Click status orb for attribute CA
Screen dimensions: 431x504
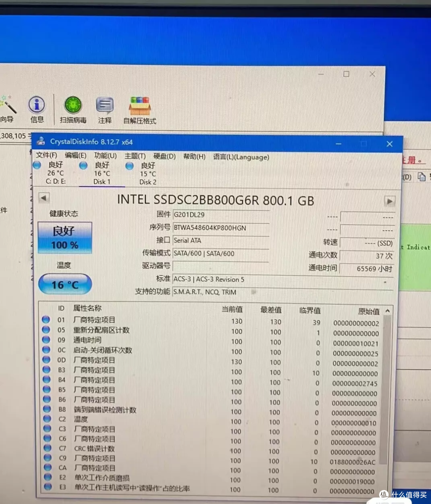[48, 467]
